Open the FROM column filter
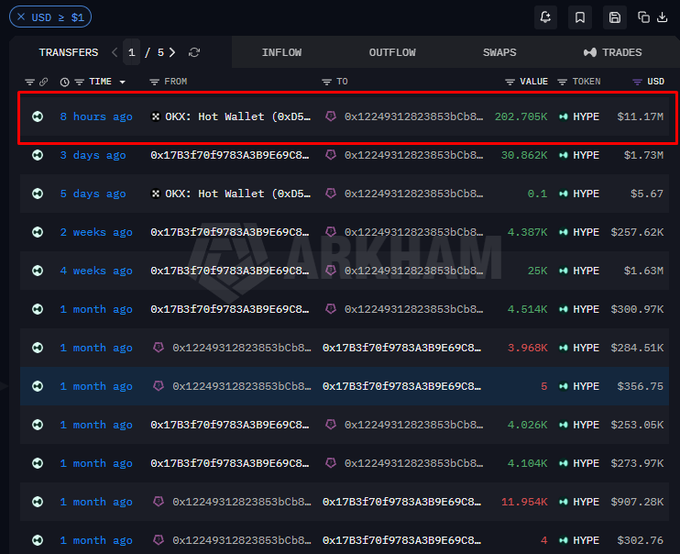This screenshot has width=680, height=554. click(154, 82)
